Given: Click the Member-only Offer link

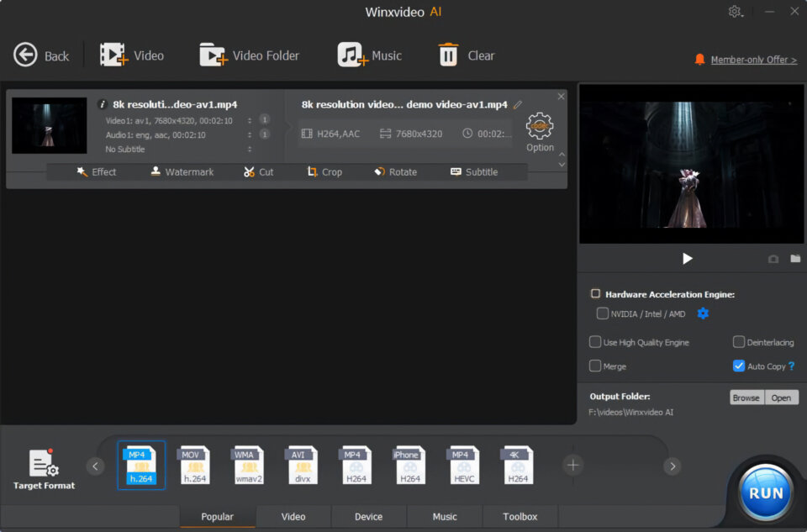Looking at the screenshot, I should [x=753, y=60].
